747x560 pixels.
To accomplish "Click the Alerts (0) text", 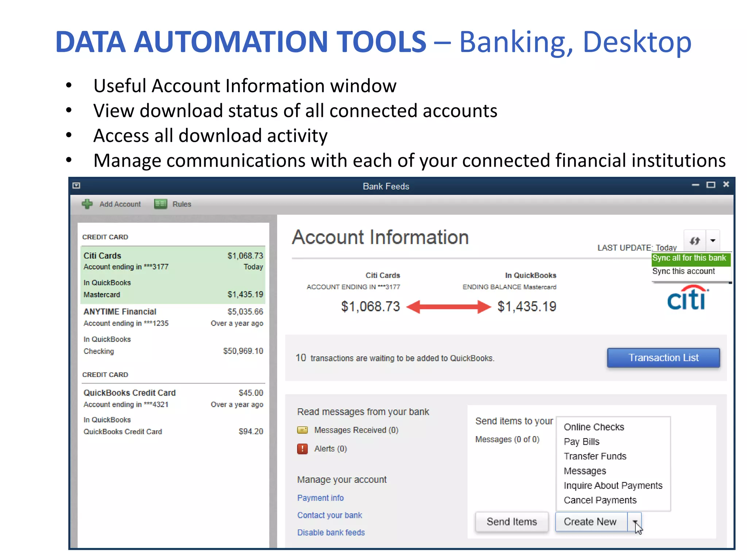I will [x=330, y=449].
